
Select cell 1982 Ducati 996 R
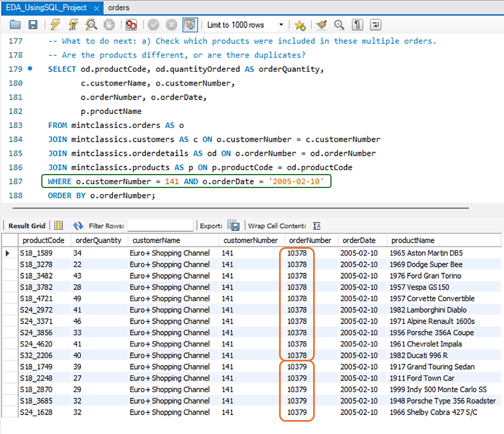444,355
